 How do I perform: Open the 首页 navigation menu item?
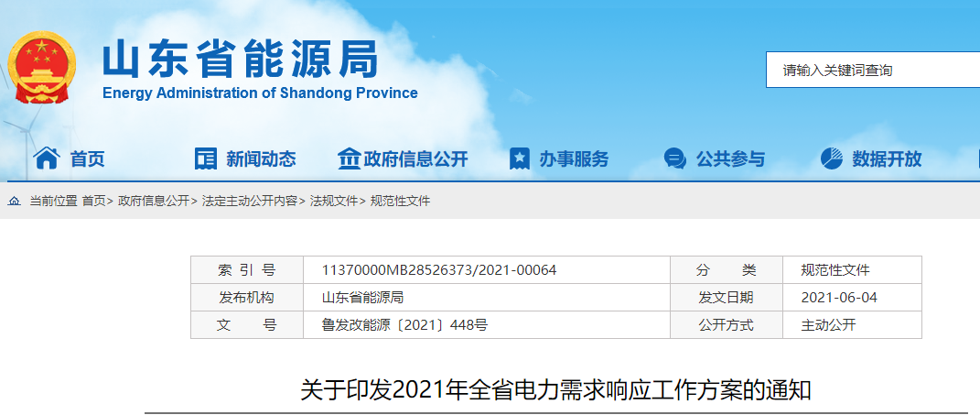pyautogui.click(x=88, y=159)
